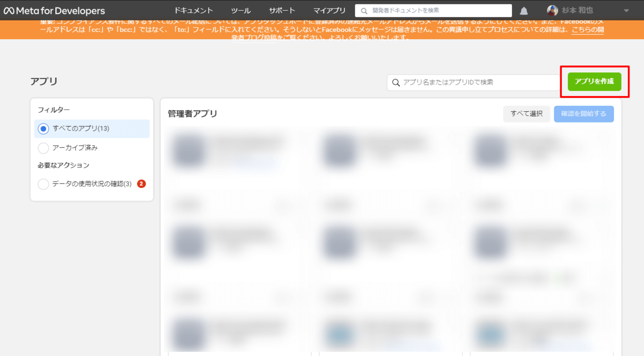Click the search icon in docs search bar
The image size is (644, 356).
(x=364, y=11)
